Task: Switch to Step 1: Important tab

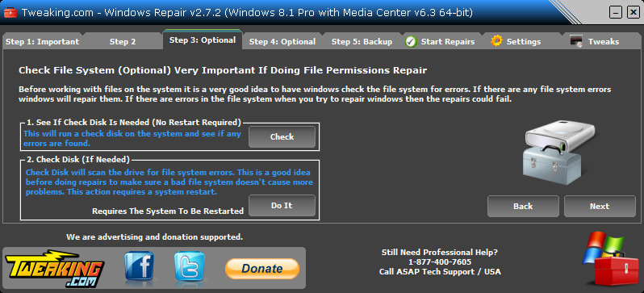Action: point(42,41)
